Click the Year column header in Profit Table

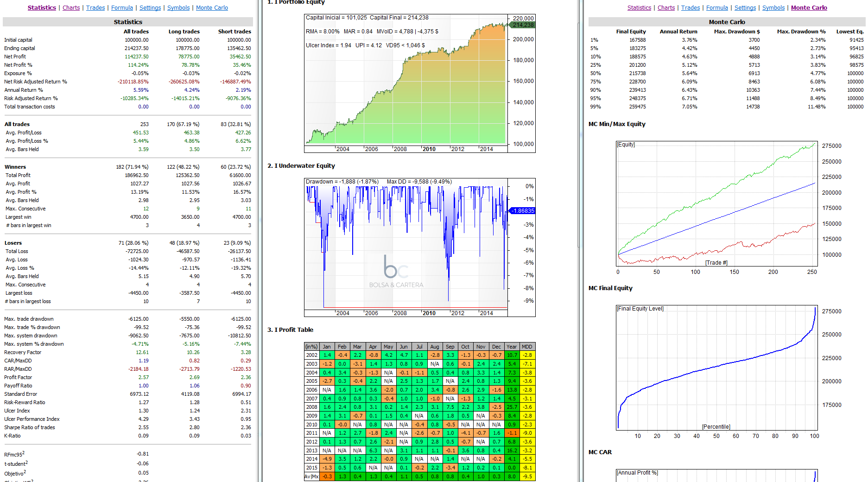(x=512, y=347)
